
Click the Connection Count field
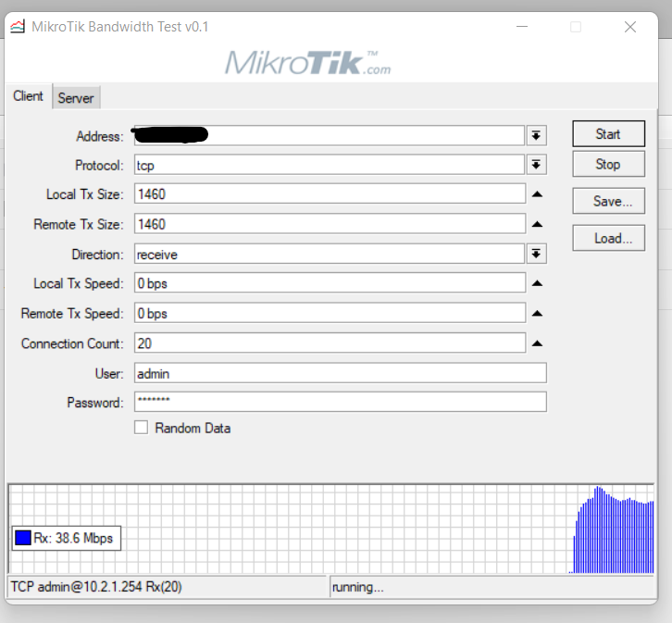point(330,343)
